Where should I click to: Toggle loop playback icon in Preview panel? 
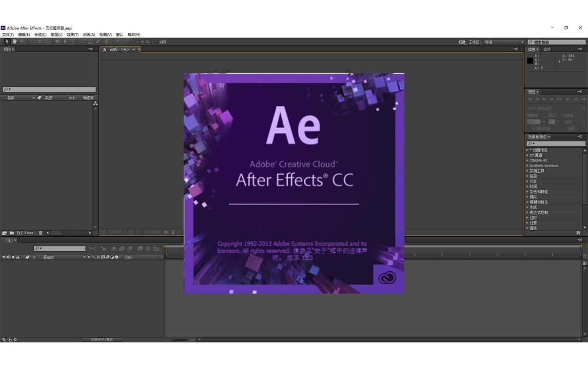(576, 99)
